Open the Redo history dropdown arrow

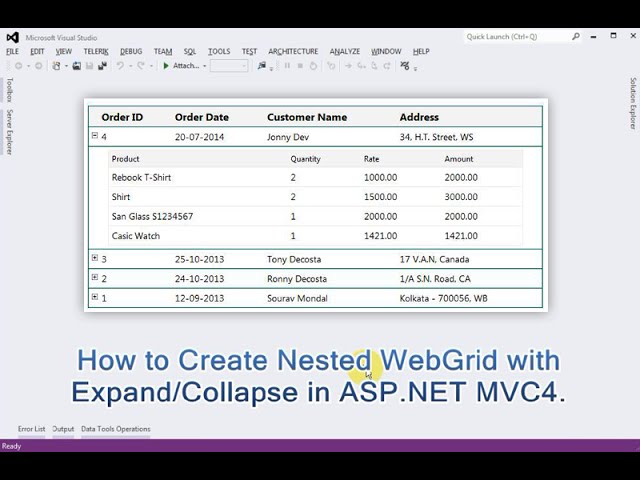151,66
